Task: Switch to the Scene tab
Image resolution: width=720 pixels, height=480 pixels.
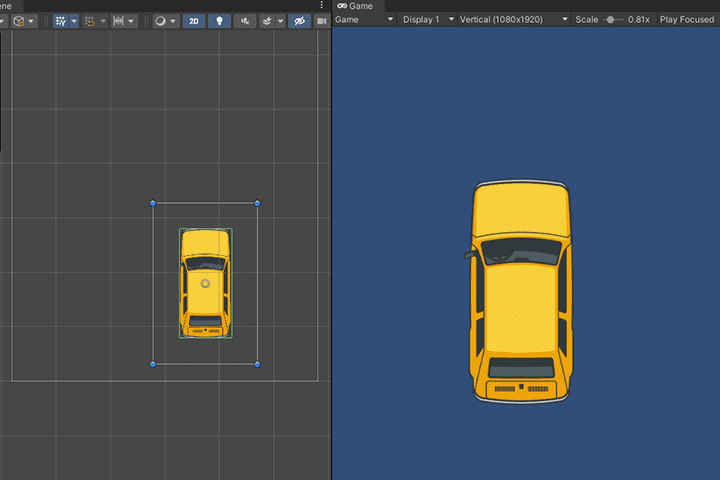Action: coord(6,6)
